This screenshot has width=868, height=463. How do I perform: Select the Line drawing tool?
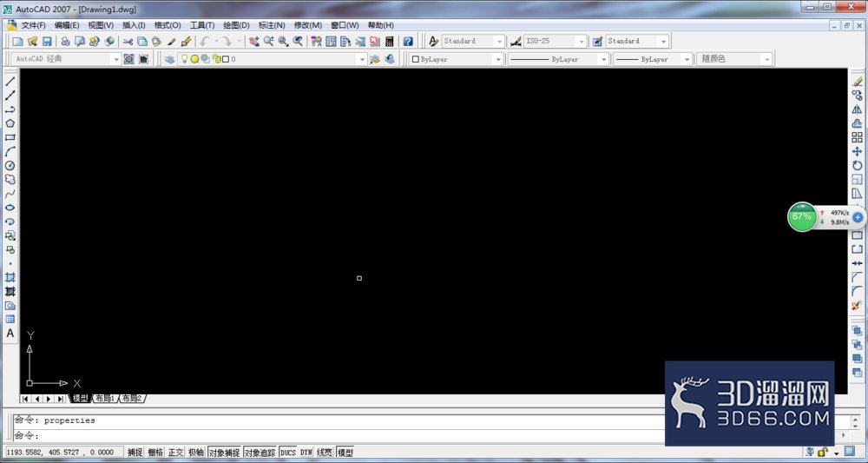10,82
